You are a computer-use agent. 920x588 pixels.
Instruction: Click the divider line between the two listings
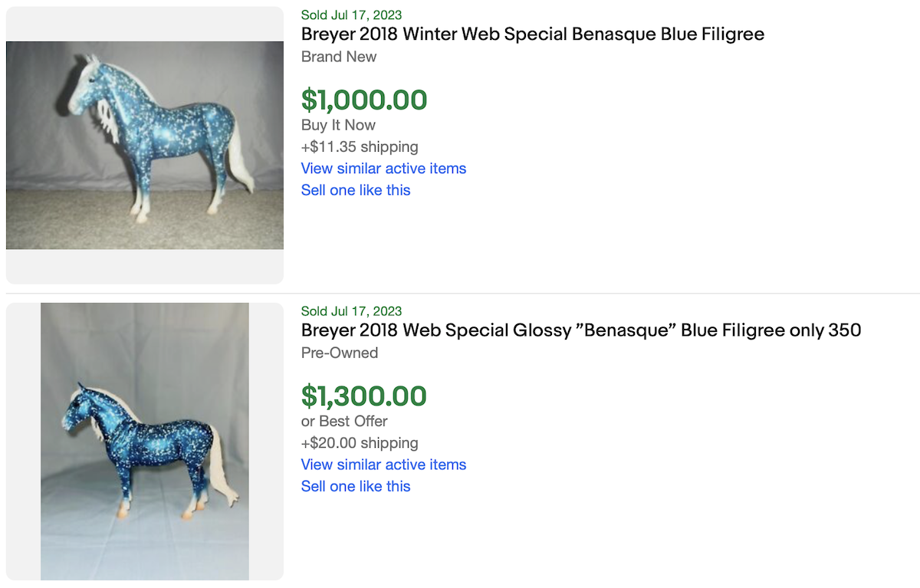pyautogui.click(x=537, y=293)
